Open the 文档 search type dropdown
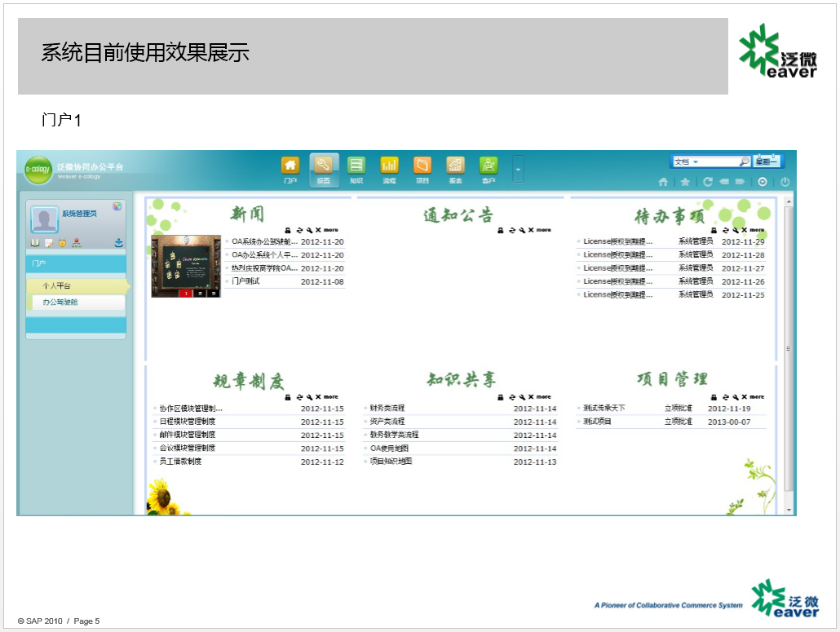 coord(696,161)
